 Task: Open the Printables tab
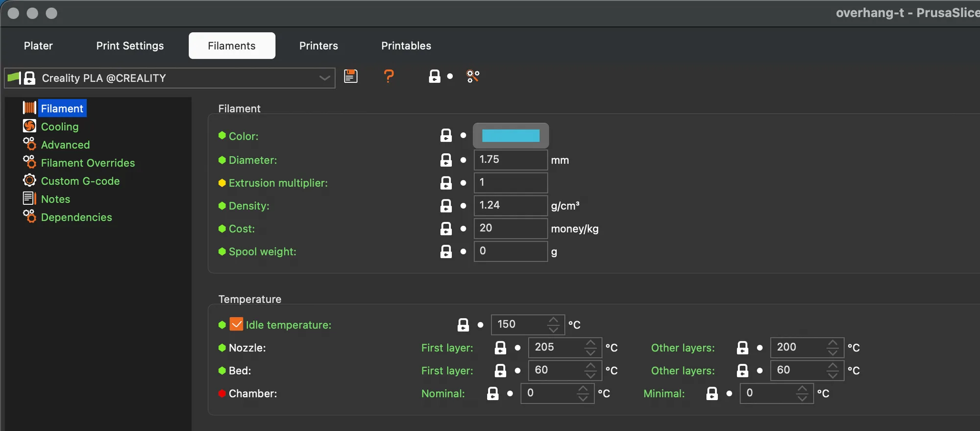click(x=406, y=46)
